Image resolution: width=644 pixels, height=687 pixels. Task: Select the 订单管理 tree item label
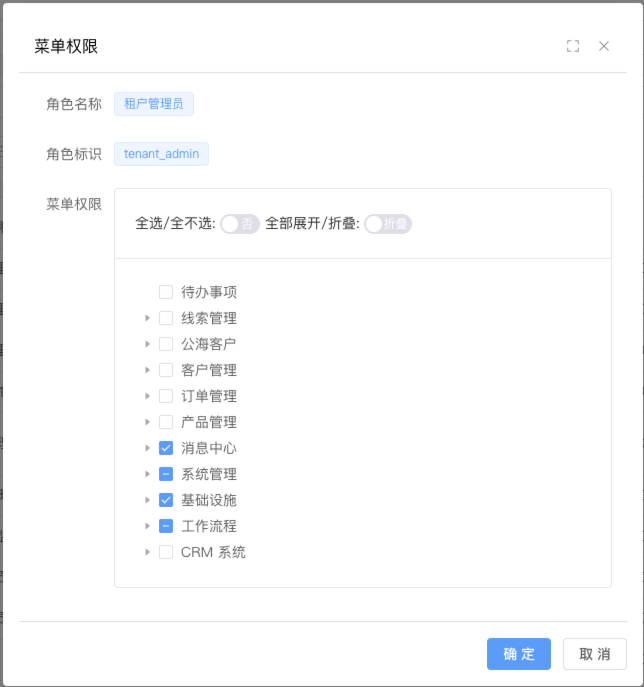[x=209, y=396]
